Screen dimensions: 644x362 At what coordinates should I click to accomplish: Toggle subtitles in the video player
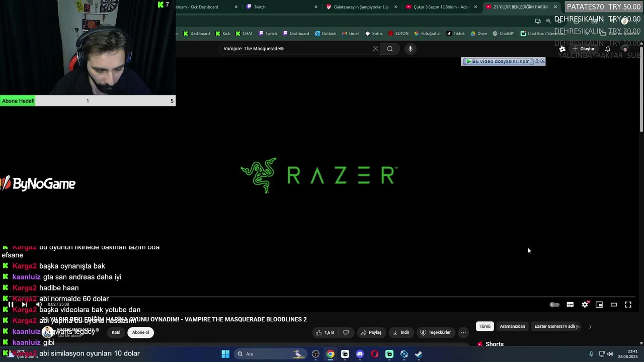(570, 305)
